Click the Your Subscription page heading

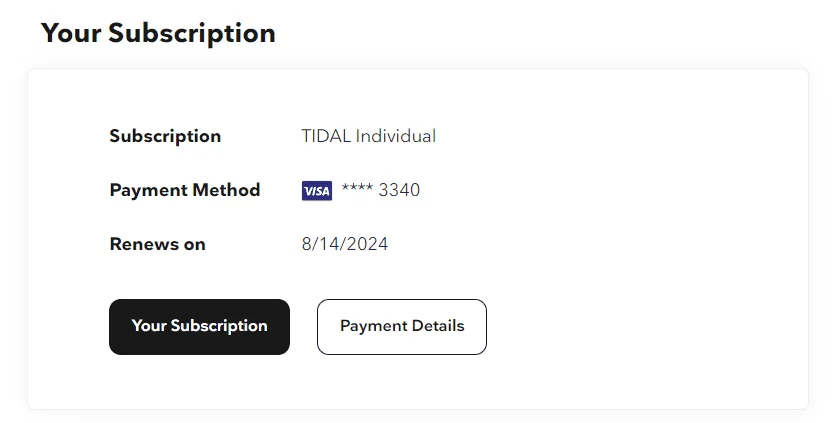pyautogui.click(x=158, y=33)
